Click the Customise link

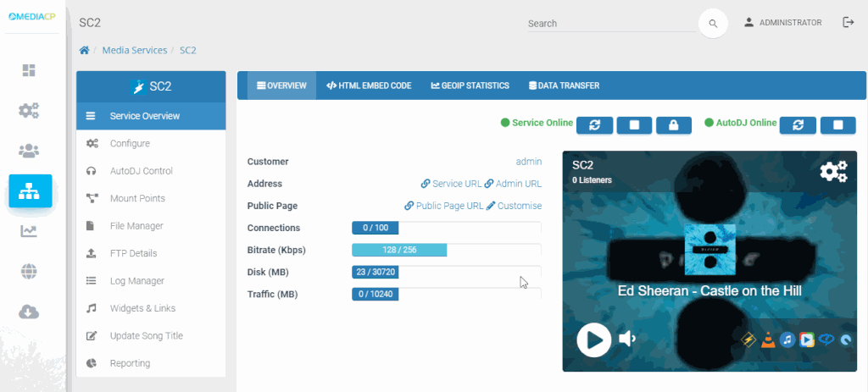click(x=515, y=206)
